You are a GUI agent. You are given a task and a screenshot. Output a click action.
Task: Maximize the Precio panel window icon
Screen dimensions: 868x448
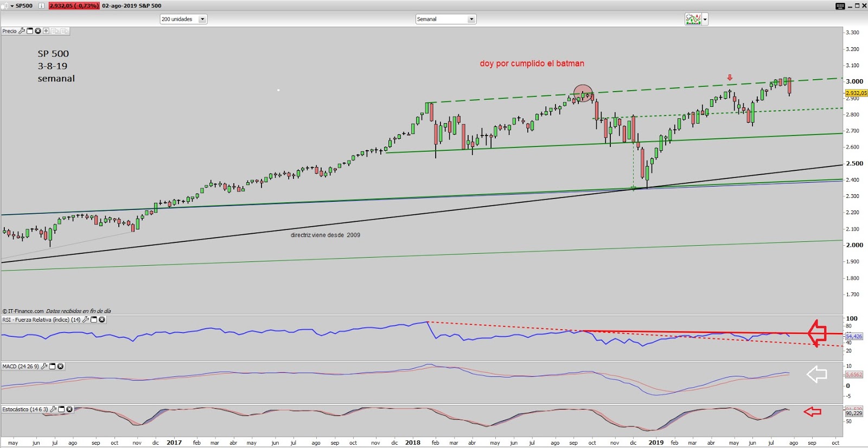click(30, 31)
